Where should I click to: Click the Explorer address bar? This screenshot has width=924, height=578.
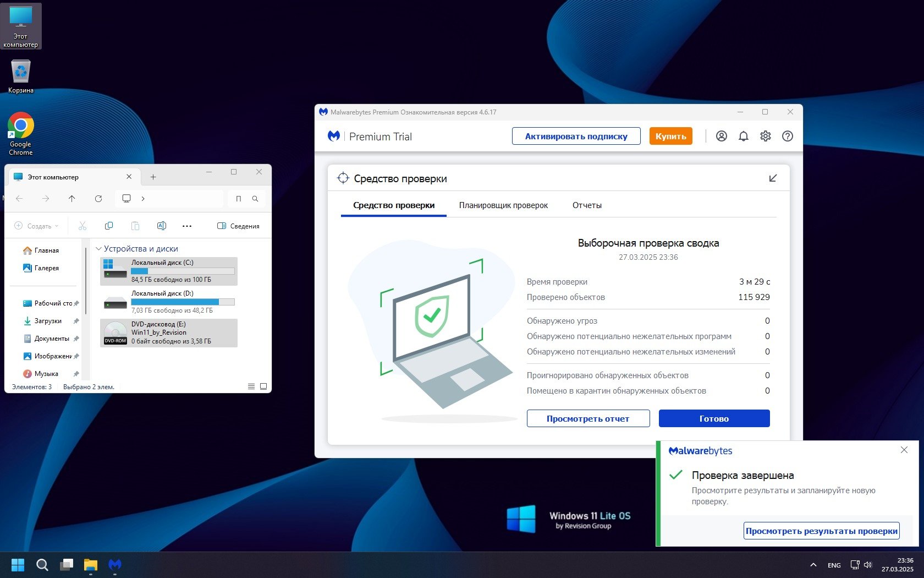tap(169, 199)
